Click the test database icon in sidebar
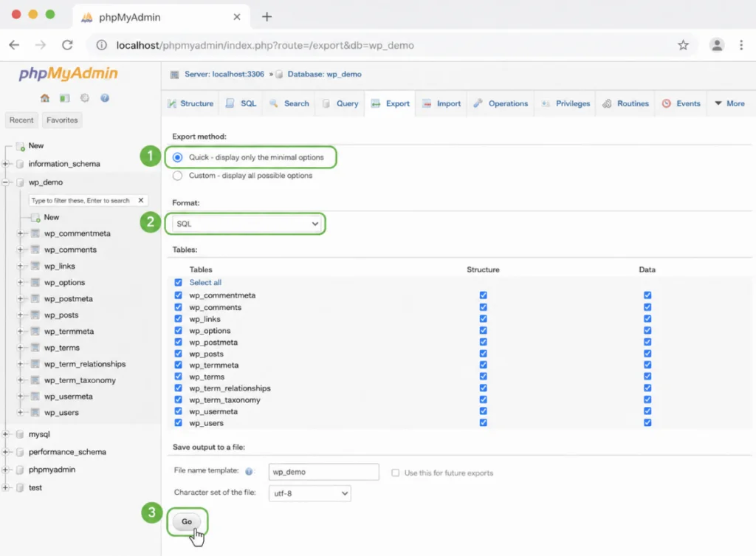The image size is (756, 556). point(20,487)
